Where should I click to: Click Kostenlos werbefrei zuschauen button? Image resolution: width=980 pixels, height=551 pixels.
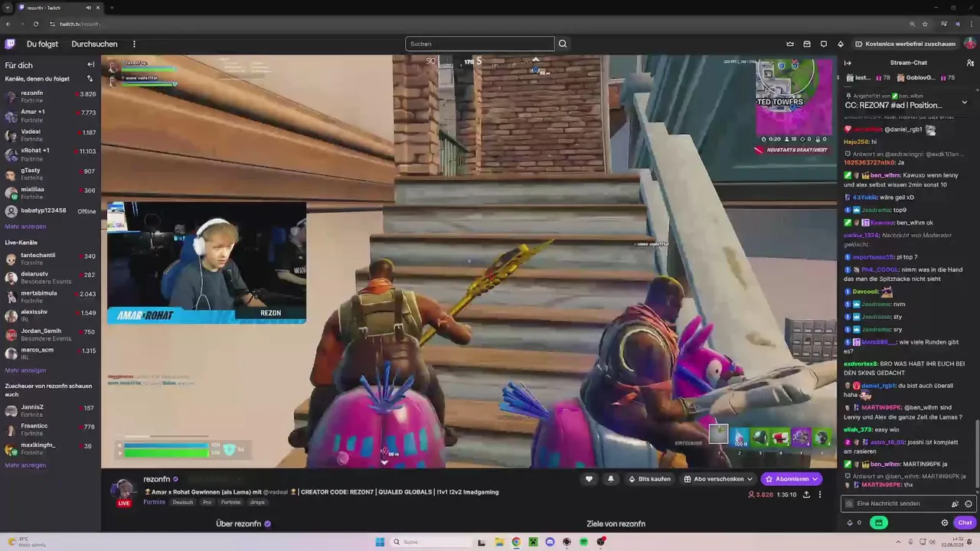coord(905,44)
